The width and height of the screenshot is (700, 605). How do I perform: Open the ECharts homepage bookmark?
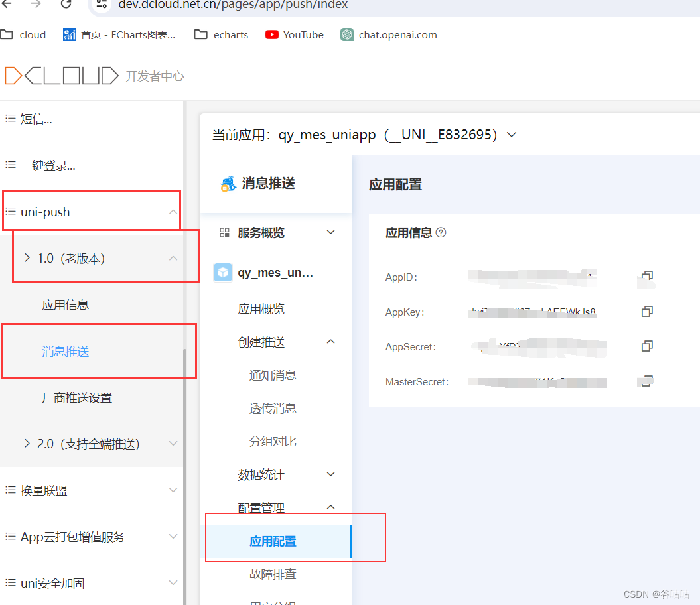click(119, 34)
